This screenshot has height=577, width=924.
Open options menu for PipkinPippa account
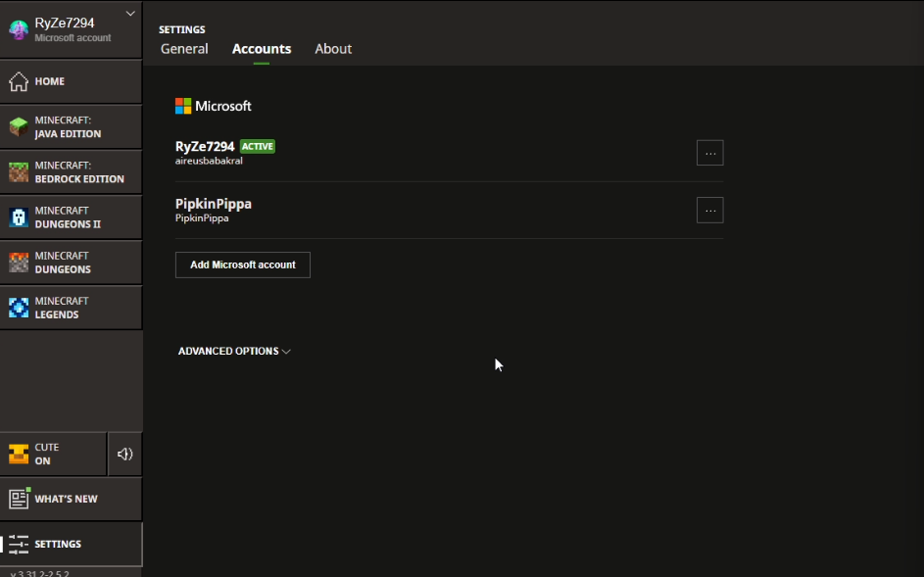(709, 211)
